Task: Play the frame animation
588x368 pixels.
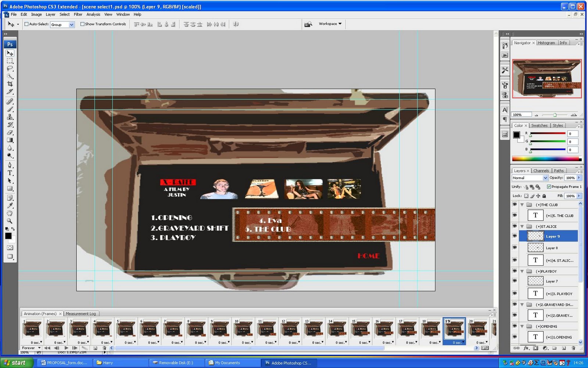Action: [66, 348]
